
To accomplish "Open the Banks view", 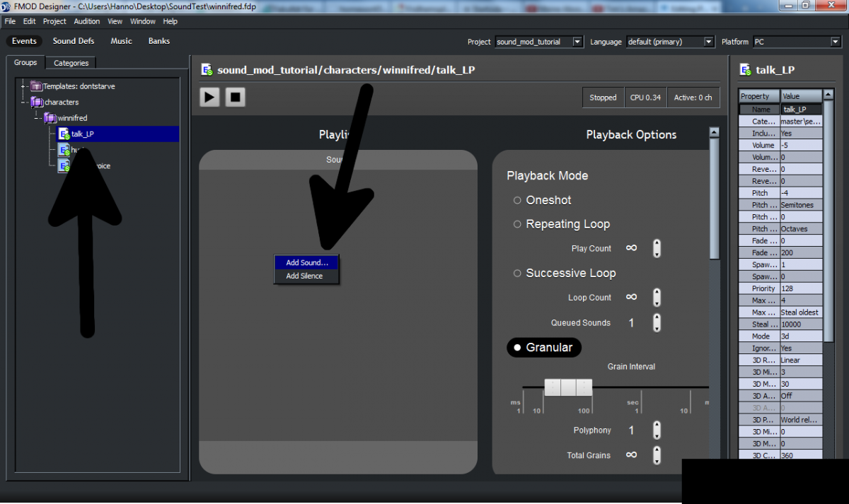I will pyautogui.click(x=159, y=41).
